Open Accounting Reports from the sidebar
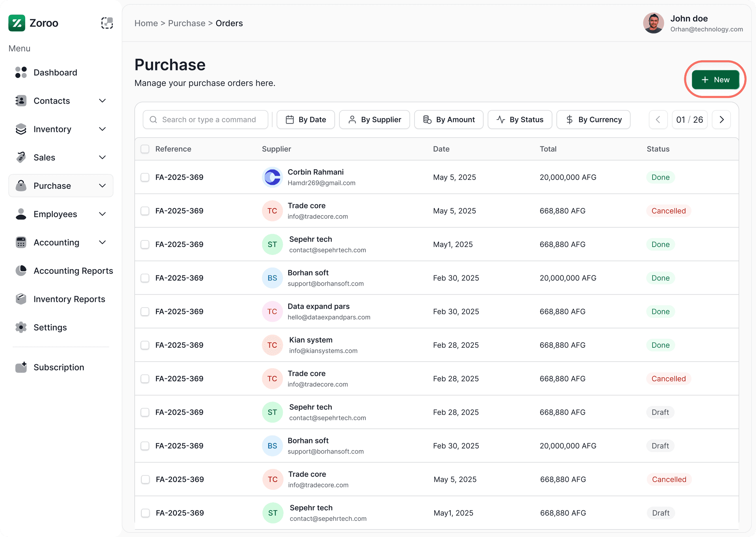The height and width of the screenshot is (537, 756). (x=20, y=271)
